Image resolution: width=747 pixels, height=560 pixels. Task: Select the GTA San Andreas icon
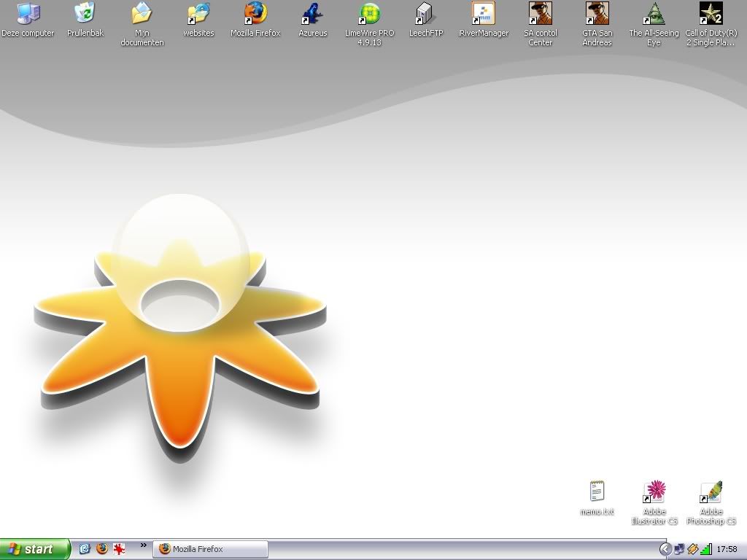pos(597,14)
